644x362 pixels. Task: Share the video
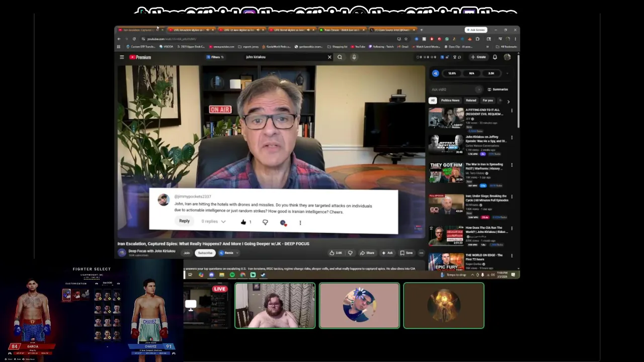coord(367,253)
